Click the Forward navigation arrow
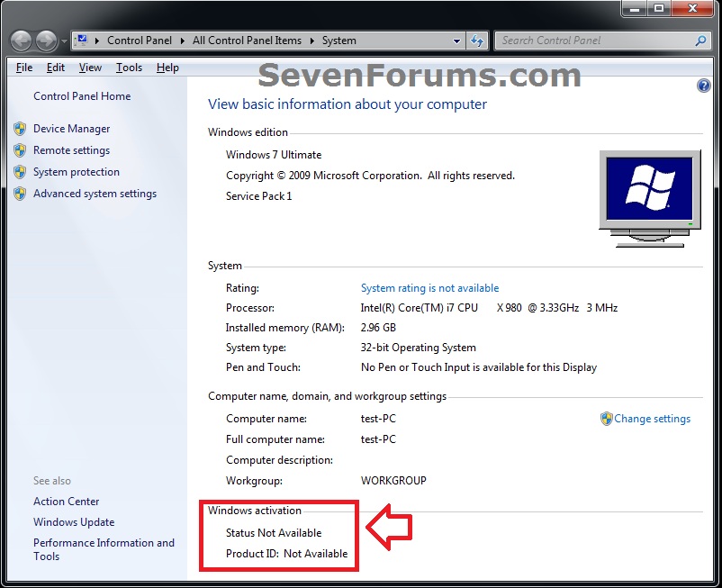 click(47, 41)
